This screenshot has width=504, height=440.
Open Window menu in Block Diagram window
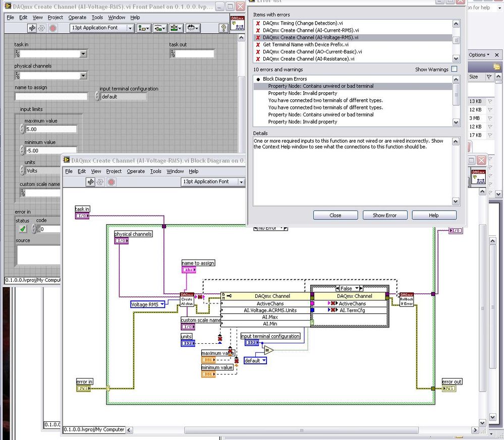[175, 171]
